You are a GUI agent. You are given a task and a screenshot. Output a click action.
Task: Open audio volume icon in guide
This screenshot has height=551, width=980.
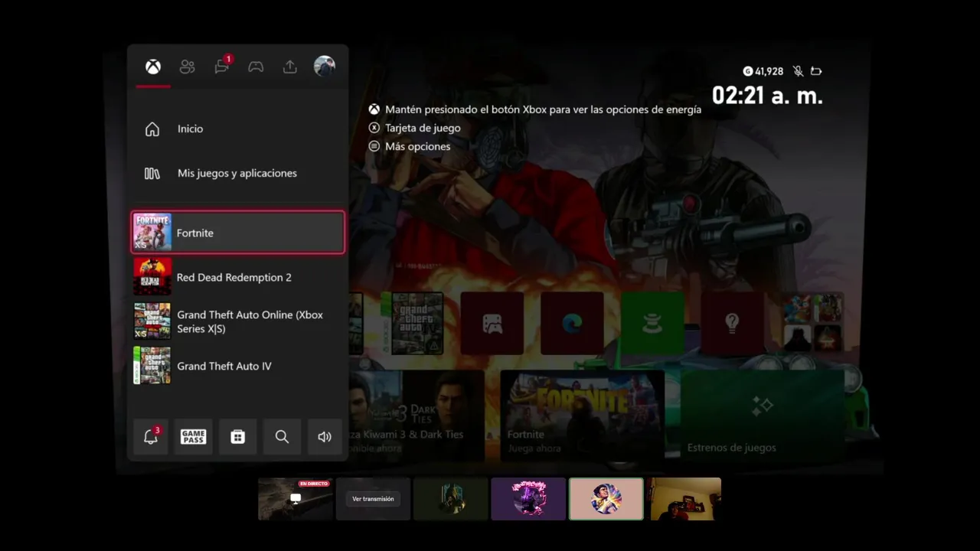[x=325, y=437]
